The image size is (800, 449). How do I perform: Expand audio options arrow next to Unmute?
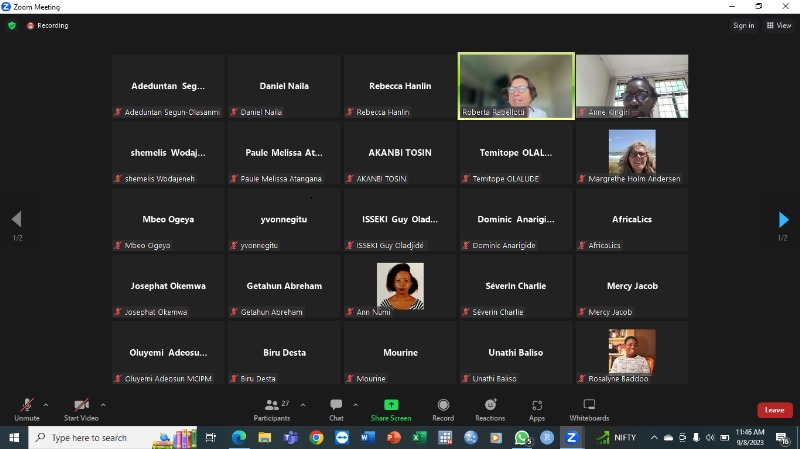(46, 405)
